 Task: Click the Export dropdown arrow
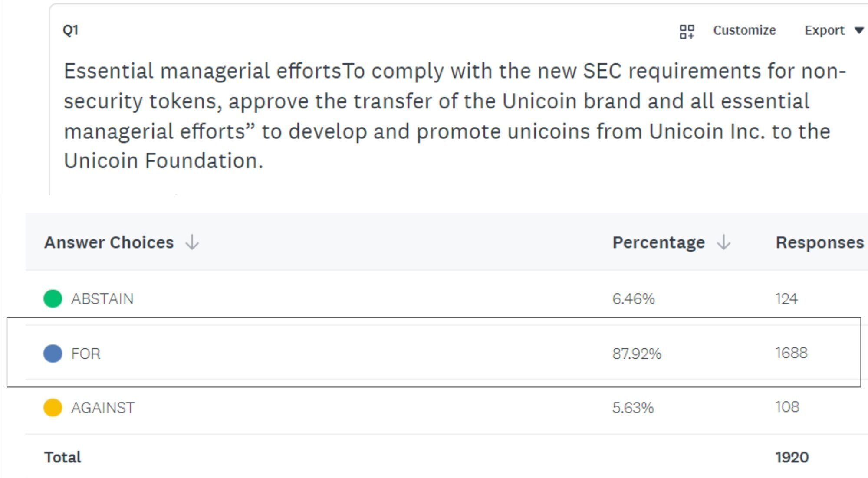tap(859, 30)
